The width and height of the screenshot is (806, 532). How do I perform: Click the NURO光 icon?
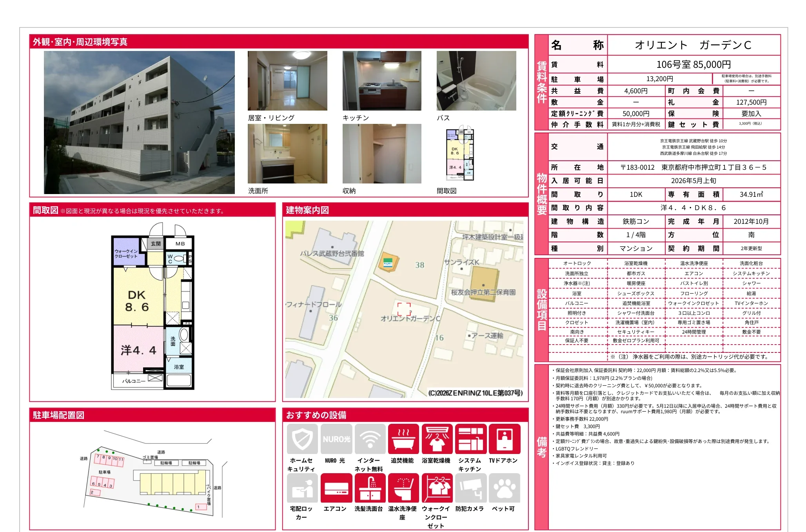point(336,439)
